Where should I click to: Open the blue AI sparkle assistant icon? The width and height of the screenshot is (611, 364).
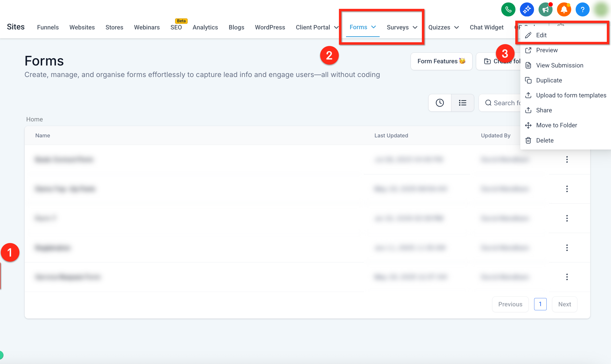point(527,10)
